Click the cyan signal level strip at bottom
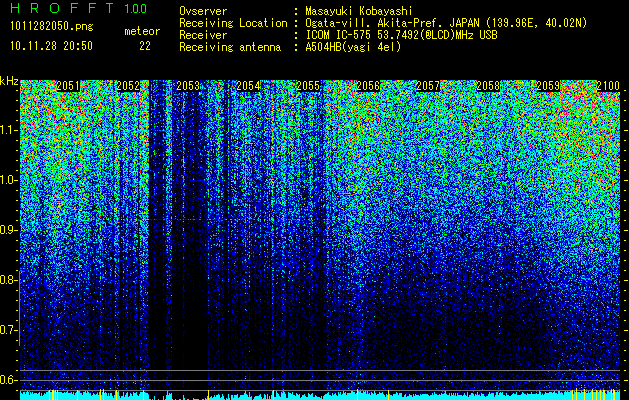 [x=320, y=396]
